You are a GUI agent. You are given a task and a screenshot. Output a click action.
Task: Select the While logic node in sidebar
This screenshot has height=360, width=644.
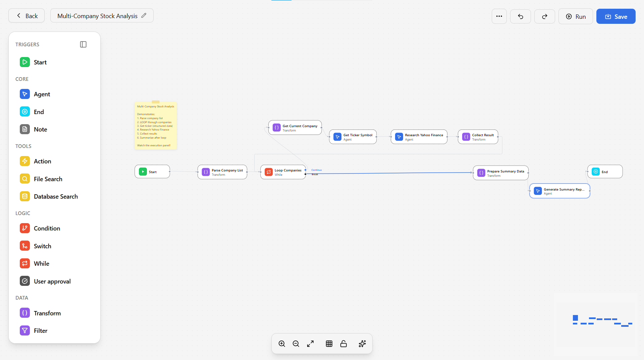tap(41, 264)
